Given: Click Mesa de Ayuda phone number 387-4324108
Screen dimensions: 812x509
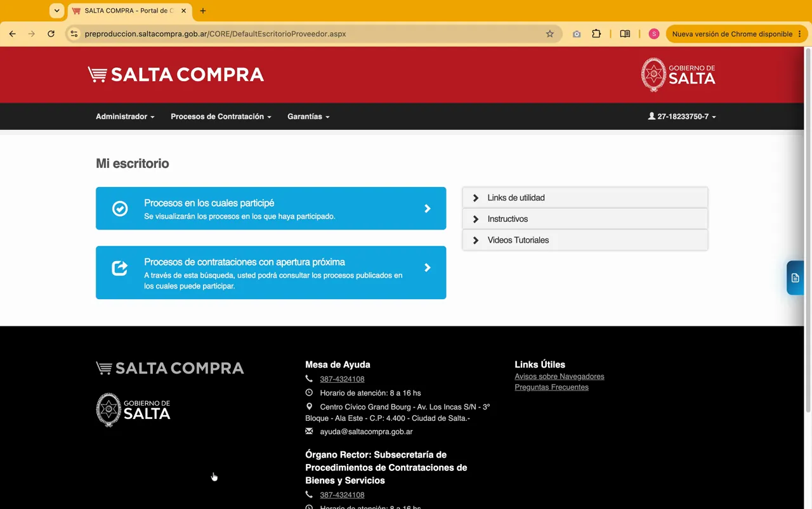Looking at the screenshot, I should click(x=342, y=379).
